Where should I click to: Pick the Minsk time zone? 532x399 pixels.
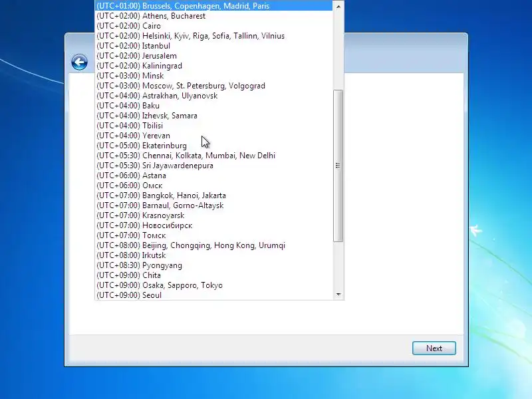click(213, 76)
